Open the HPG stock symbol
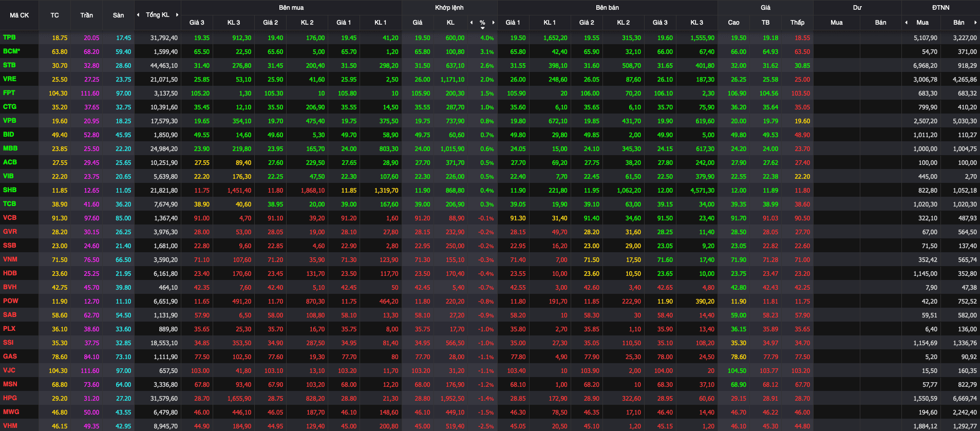This screenshot has height=431, width=980. (10, 398)
